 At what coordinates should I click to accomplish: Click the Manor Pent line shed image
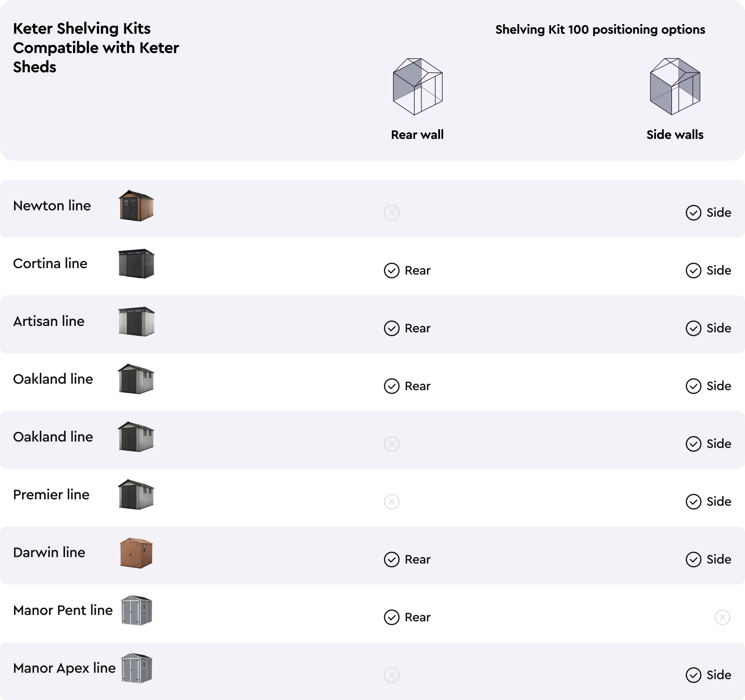(x=136, y=610)
